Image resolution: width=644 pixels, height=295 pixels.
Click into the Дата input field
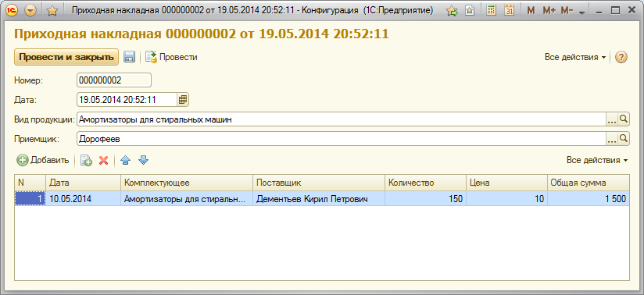pos(127,99)
